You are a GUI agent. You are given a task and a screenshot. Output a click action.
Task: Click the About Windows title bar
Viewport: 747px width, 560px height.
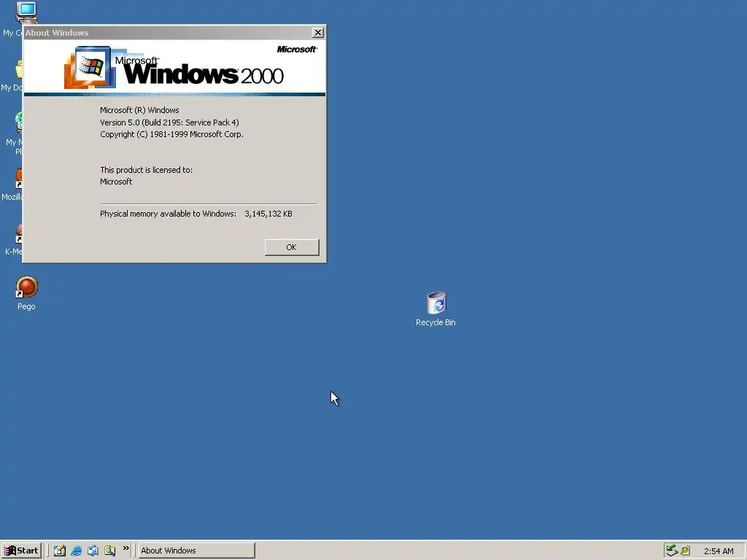click(167, 32)
